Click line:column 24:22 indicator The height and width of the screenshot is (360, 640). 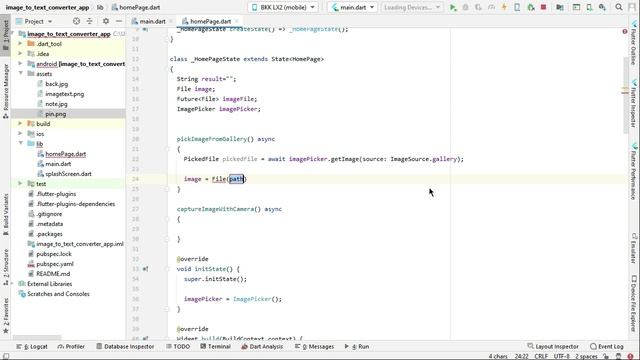point(521,356)
